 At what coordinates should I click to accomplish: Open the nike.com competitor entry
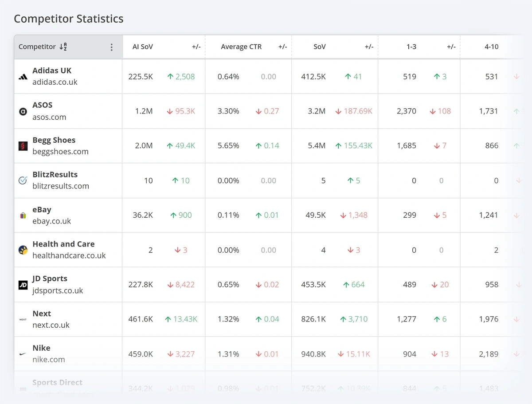[x=49, y=360]
